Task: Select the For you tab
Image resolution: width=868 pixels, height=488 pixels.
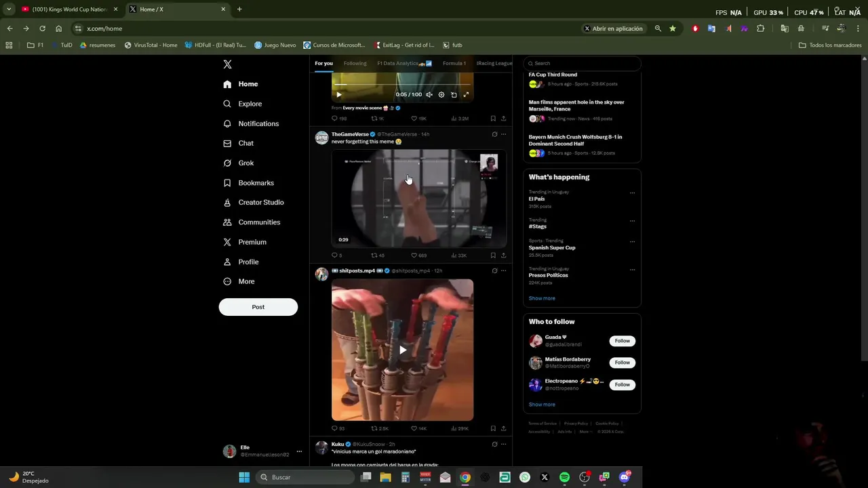Action: click(x=323, y=64)
